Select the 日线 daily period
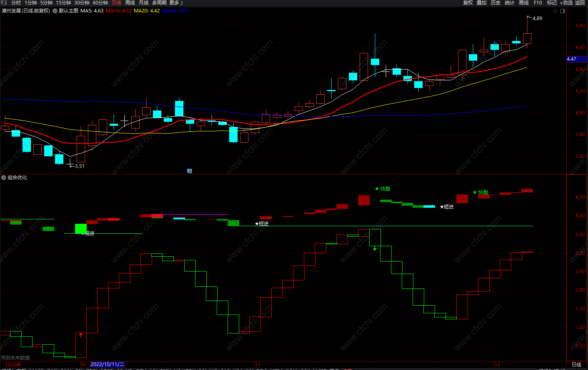The width and height of the screenshot is (588, 370). click(116, 3)
